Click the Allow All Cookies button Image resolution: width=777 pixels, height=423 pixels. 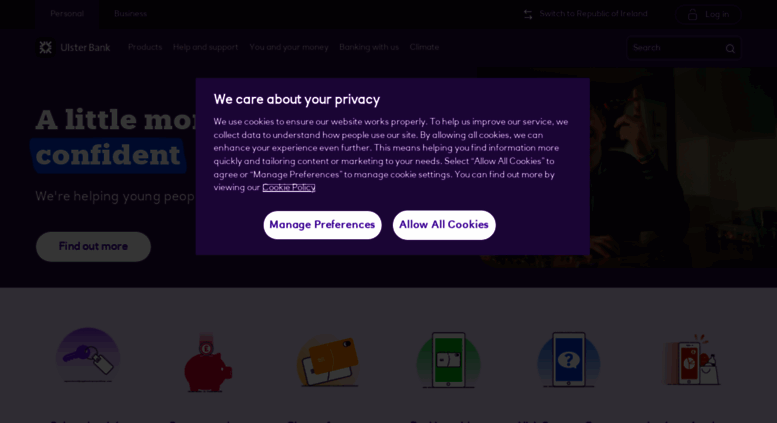444,225
